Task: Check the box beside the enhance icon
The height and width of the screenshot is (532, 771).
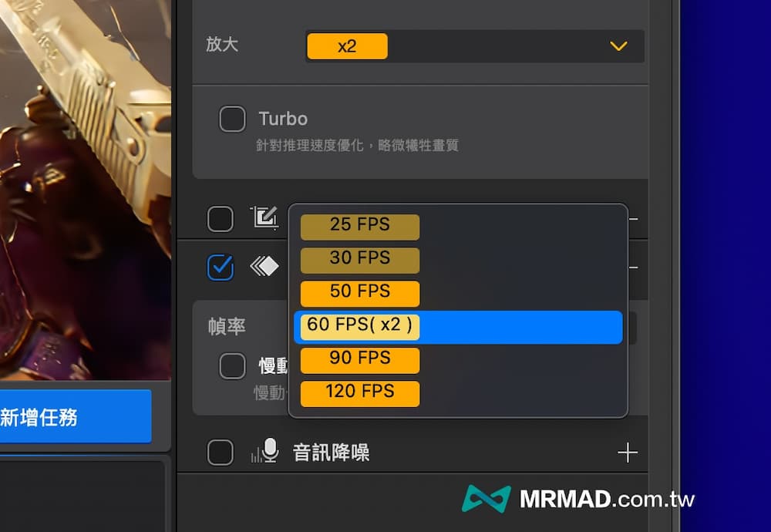Action: [x=221, y=219]
